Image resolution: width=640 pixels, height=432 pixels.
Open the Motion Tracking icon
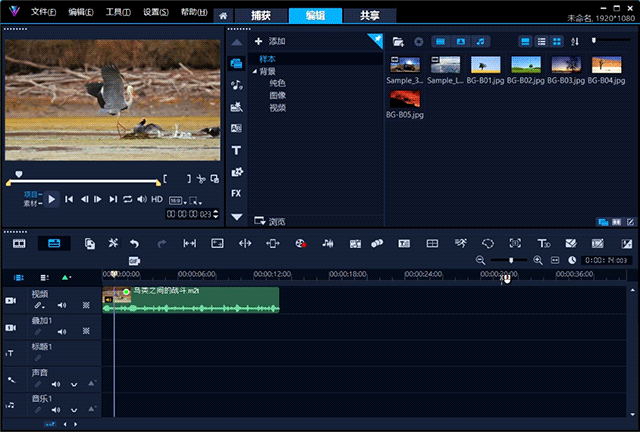[377, 244]
